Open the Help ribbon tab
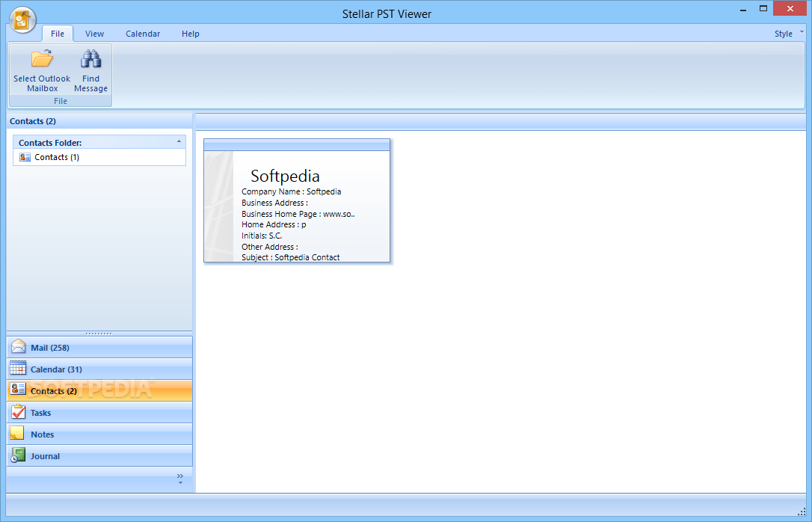The image size is (812, 522). tap(191, 34)
